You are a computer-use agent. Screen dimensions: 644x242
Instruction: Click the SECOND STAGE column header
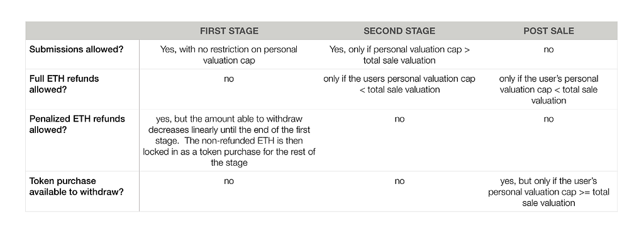coord(399,31)
